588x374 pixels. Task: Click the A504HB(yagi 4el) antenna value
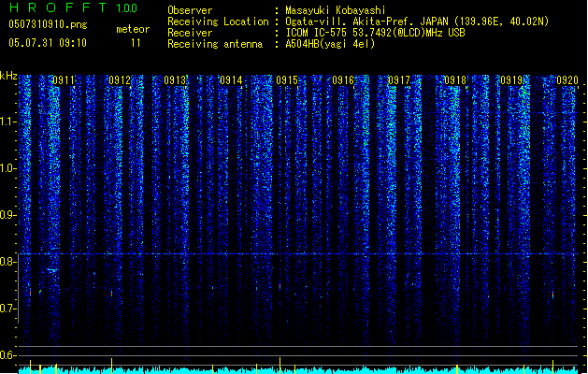coord(330,44)
